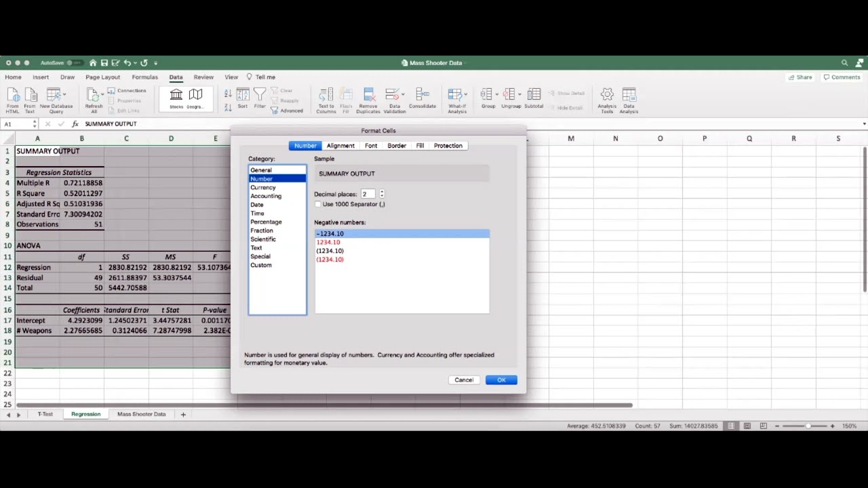Switch to the Border tab
This screenshot has height=488, width=868.
397,146
